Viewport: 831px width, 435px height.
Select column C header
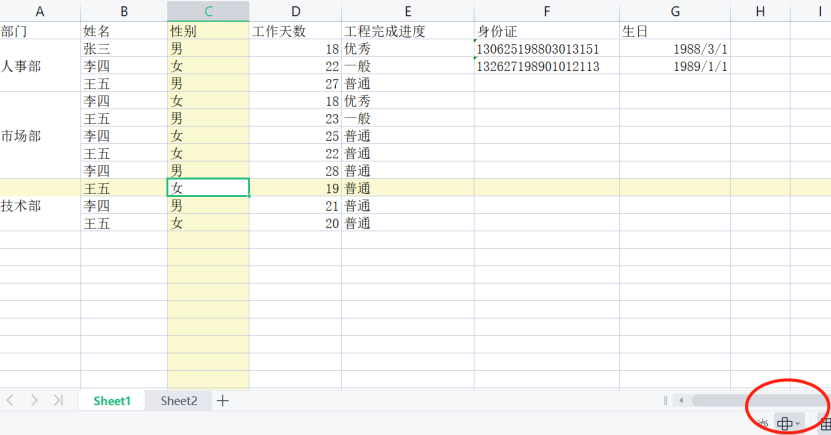(x=208, y=11)
